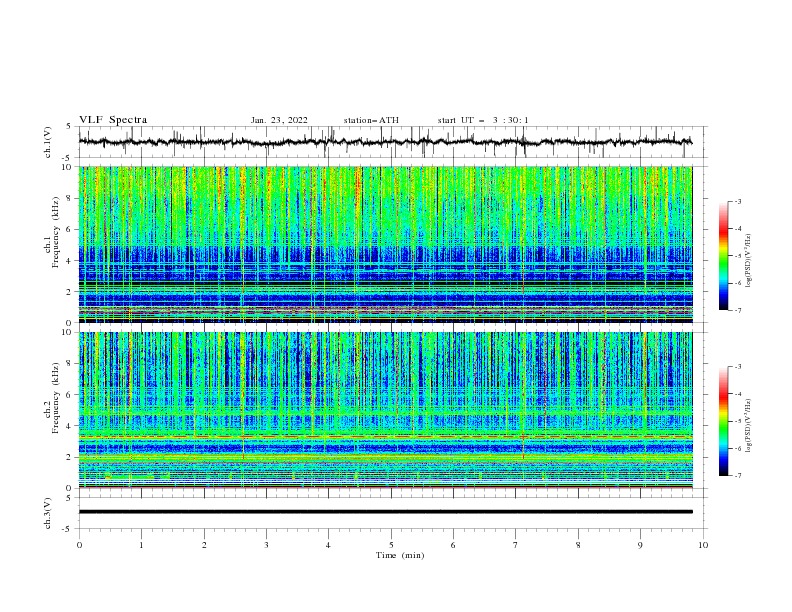
Task: Select the "start UT = 3 :30: 1" text
Action: (x=483, y=120)
